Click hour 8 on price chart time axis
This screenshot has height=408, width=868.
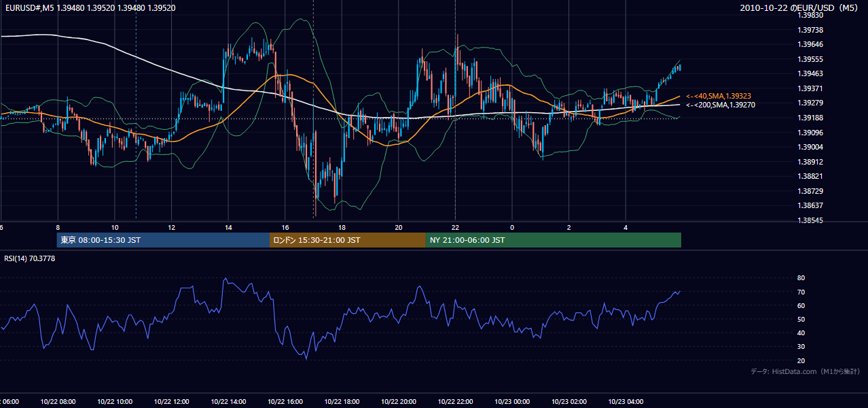pyautogui.click(x=58, y=227)
